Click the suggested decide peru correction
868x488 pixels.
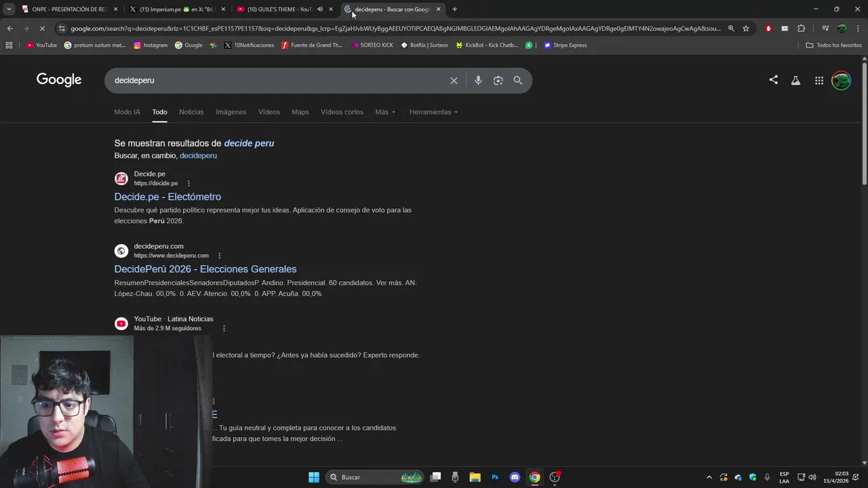point(249,143)
